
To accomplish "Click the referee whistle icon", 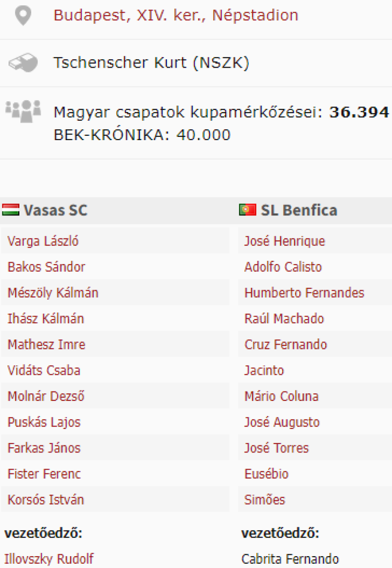I will coord(23,63).
